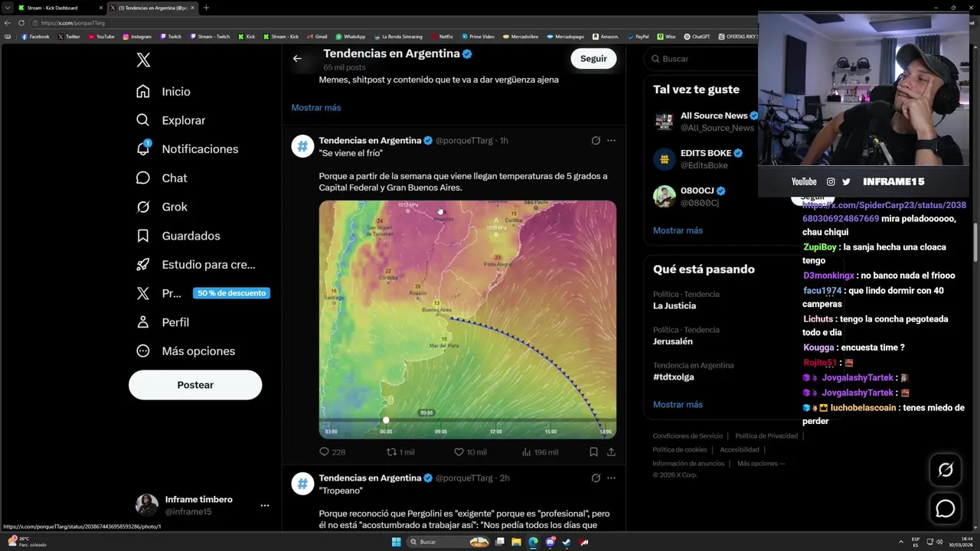Open the browser tab list dropdown
The width and height of the screenshot is (980, 551).
[x=7, y=8]
